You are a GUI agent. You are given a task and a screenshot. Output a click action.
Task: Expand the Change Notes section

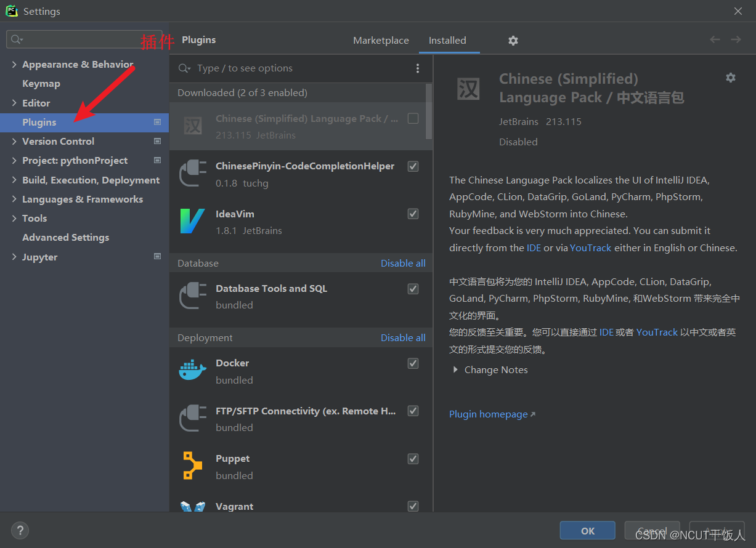(455, 369)
